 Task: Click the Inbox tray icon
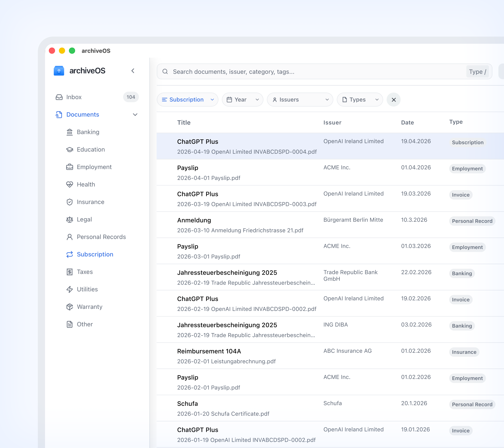[59, 97]
